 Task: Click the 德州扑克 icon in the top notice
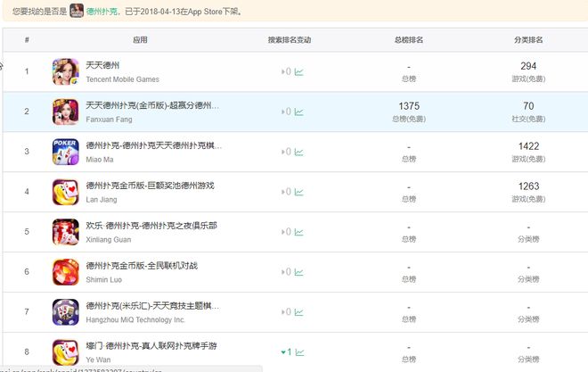click(77, 11)
